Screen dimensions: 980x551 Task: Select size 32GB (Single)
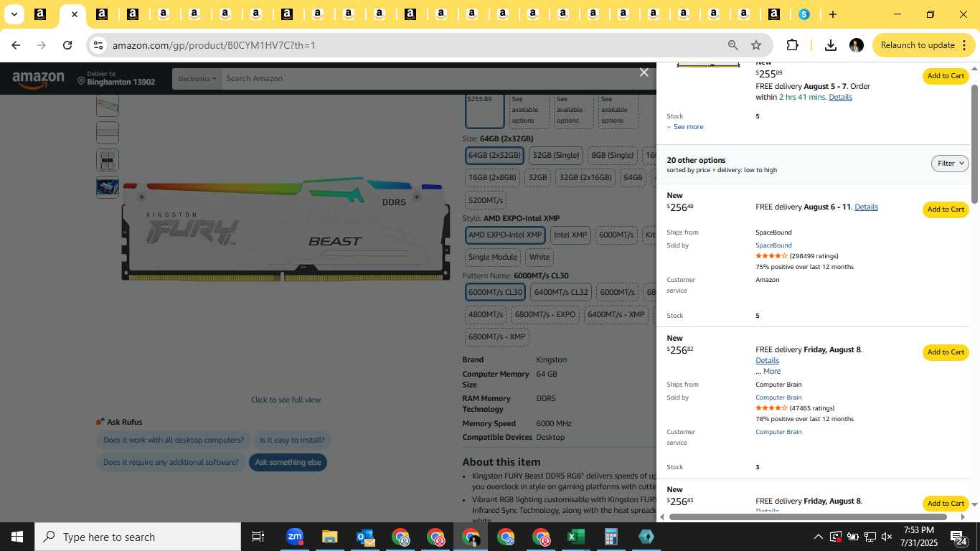556,156
